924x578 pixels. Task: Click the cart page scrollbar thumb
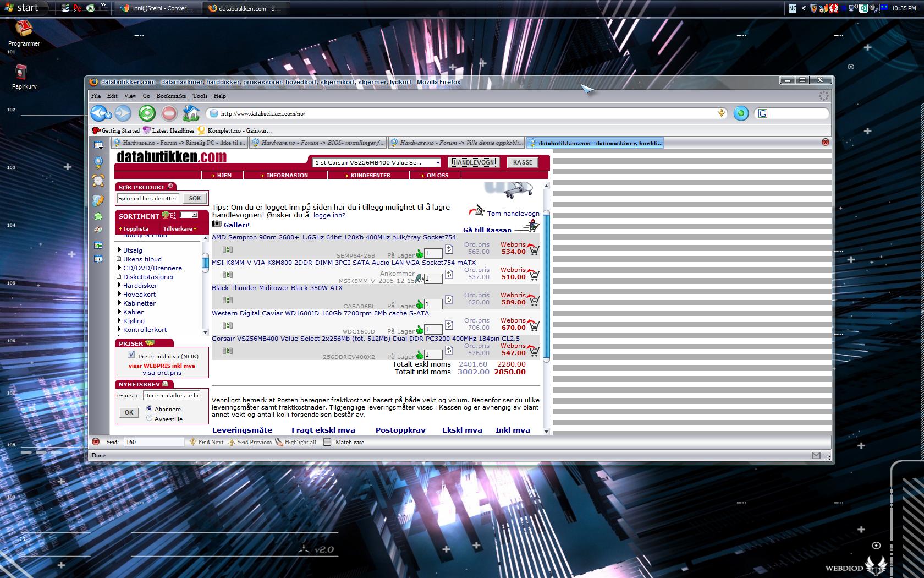(x=546, y=285)
